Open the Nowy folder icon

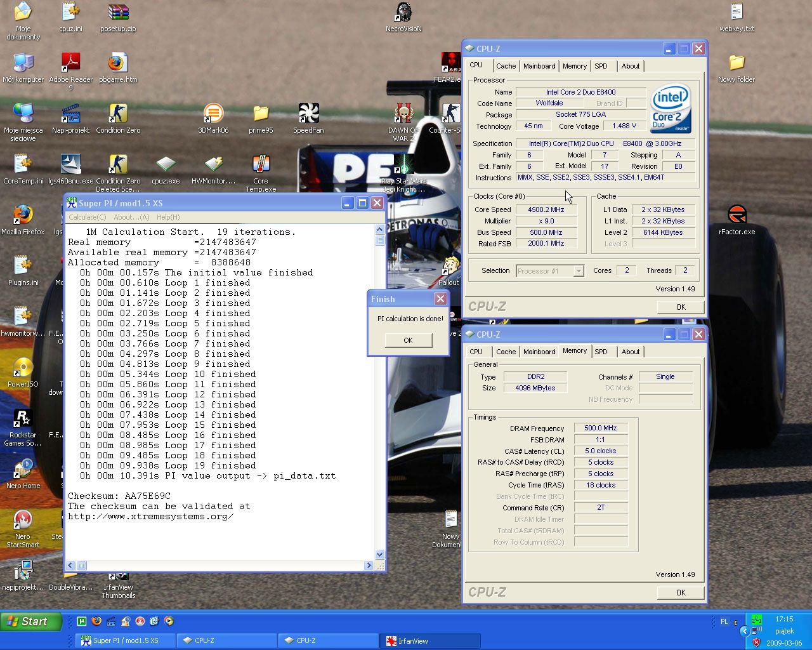737,63
